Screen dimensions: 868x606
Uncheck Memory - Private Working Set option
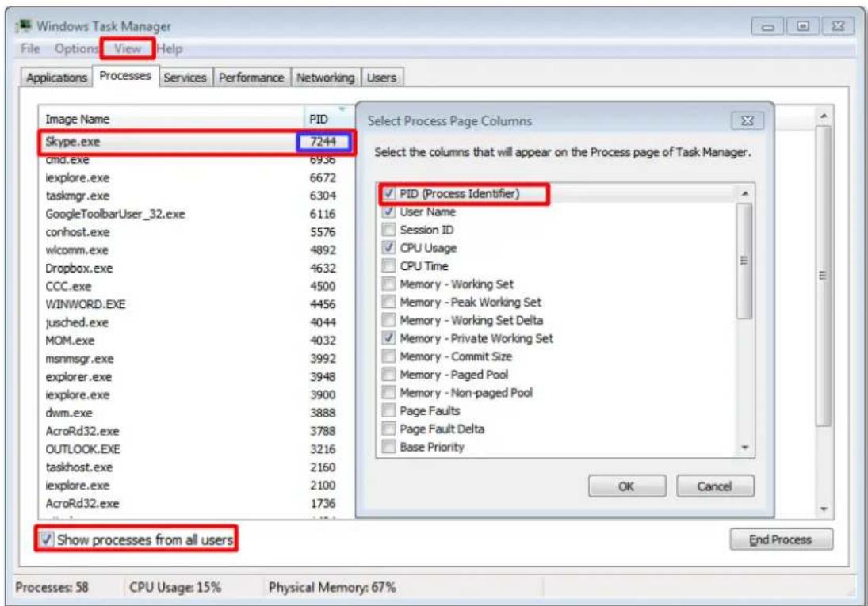[389, 338]
